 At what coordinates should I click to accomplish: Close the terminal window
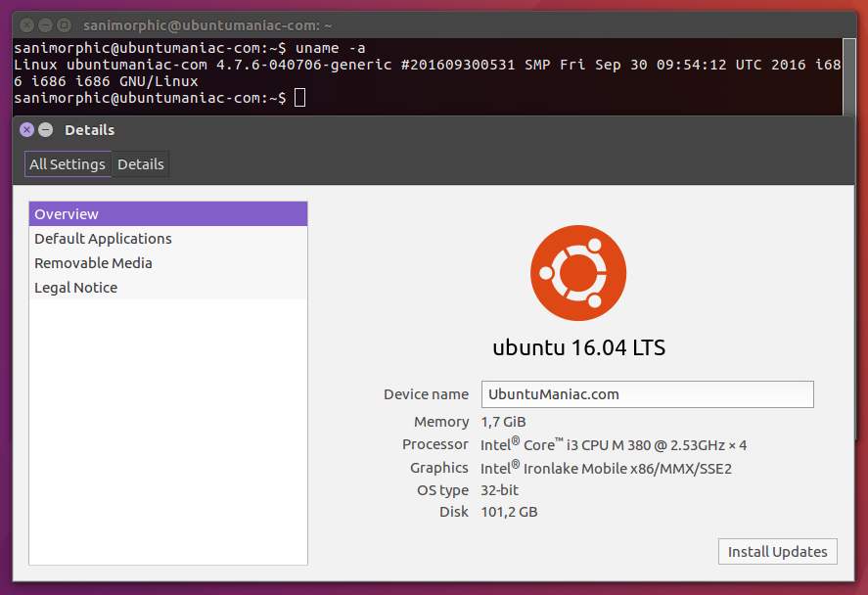26,24
